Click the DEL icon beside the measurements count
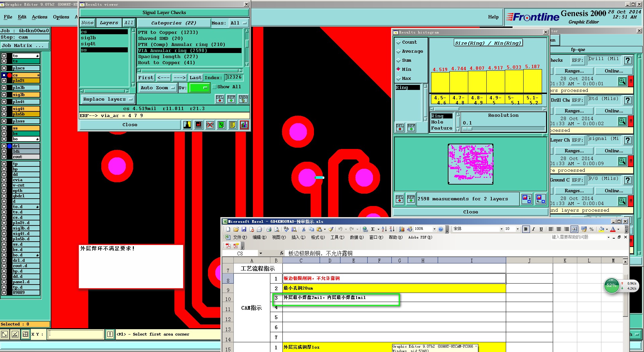Image resolution: width=644 pixels, height=352 pixels. (399, 199)
